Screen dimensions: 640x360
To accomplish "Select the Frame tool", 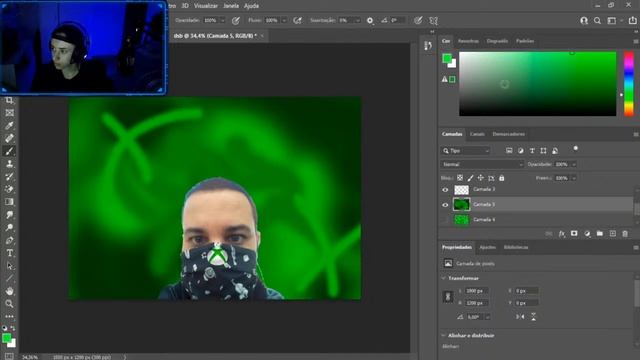I will click(9, 113).
